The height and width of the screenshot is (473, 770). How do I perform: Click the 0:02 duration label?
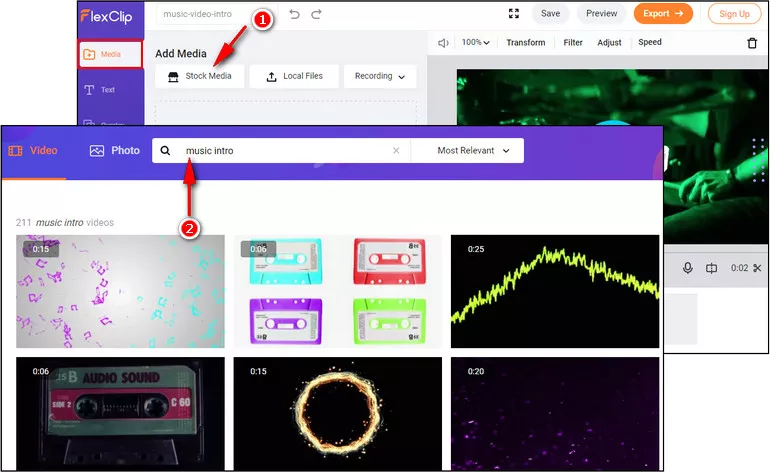click(x=739, y=268)
